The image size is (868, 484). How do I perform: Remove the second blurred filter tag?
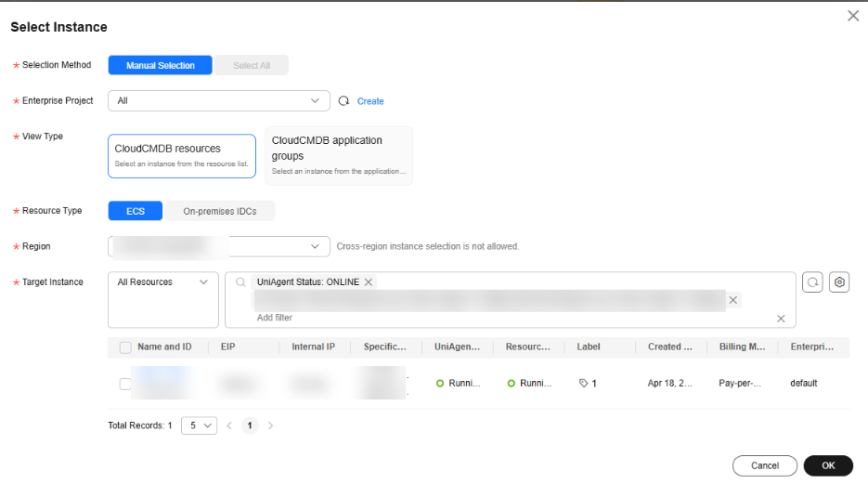(x=733, y=300)
